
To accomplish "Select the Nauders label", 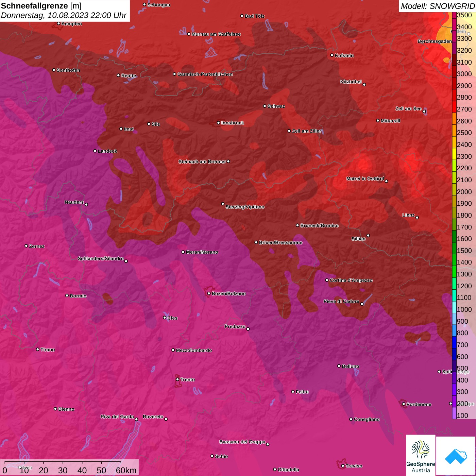I will [x=74, y=202].
